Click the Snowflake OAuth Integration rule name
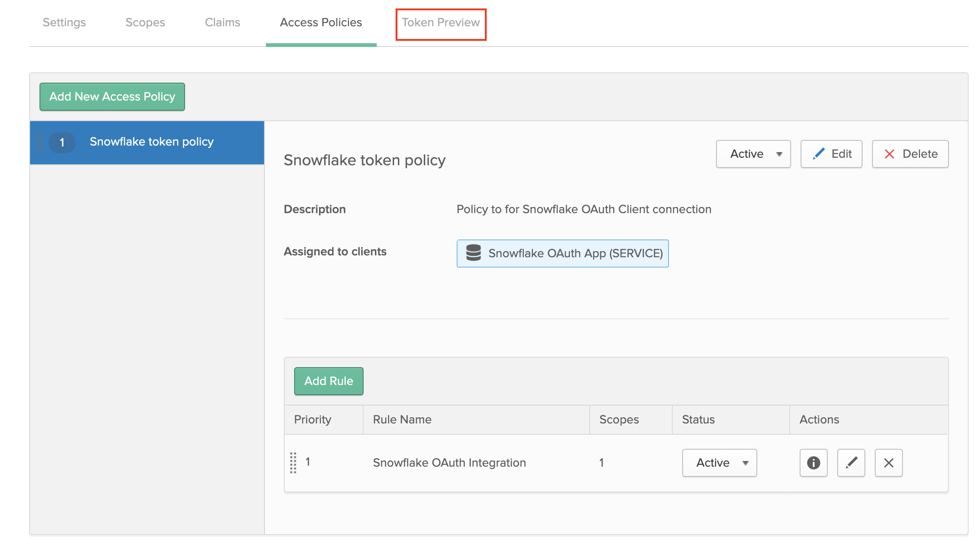Screen dimensions: 980x553 (449, 462)
